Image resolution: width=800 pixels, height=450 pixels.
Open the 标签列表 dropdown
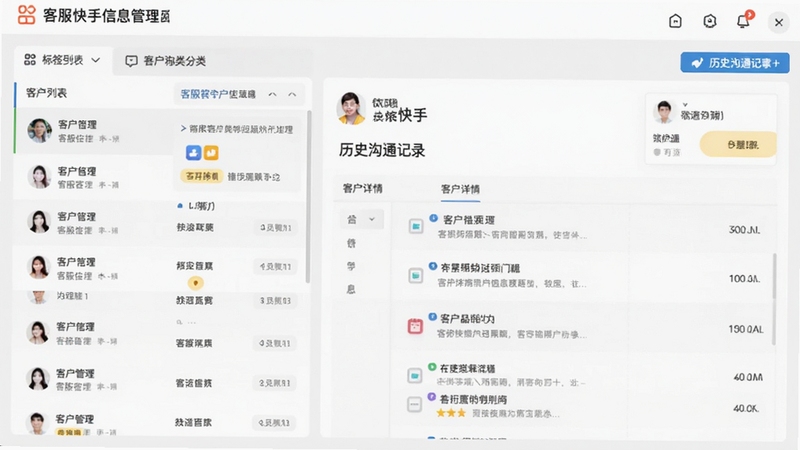[x=62, y=60]
